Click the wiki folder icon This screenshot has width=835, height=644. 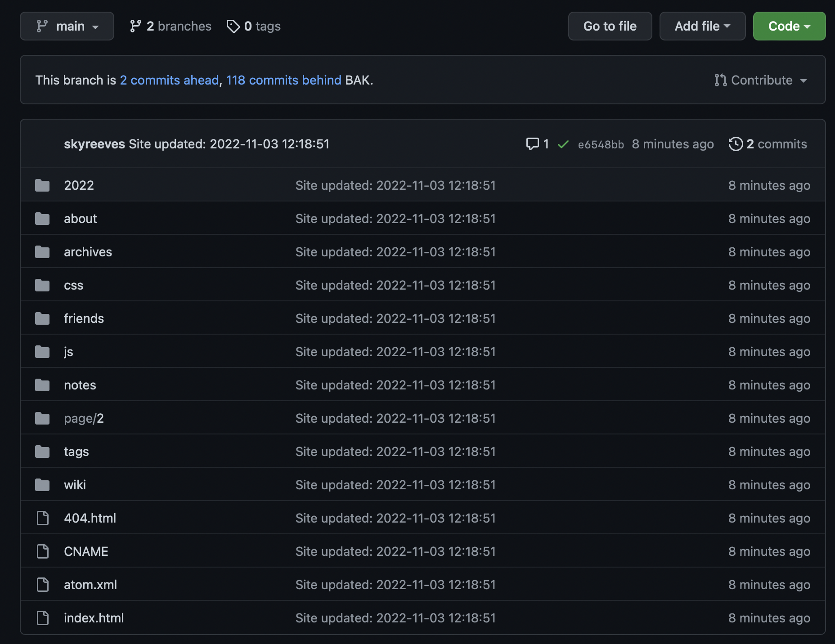[42, 485]
